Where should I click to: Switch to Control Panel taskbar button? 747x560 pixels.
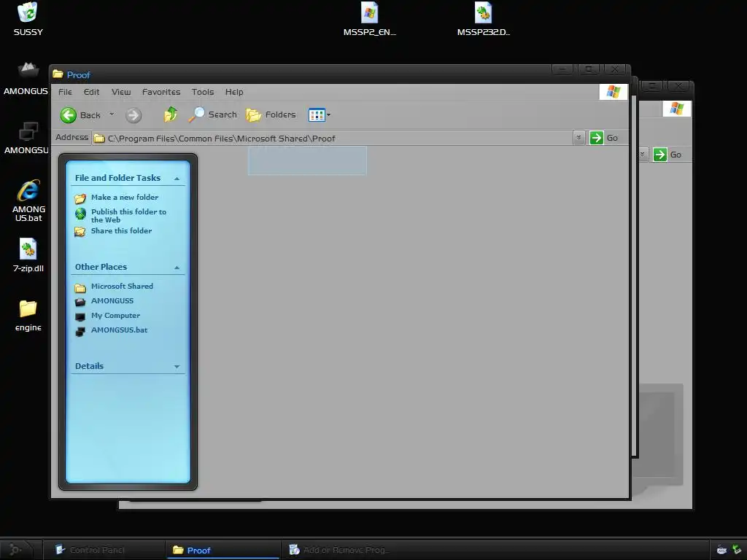[104, 550]
